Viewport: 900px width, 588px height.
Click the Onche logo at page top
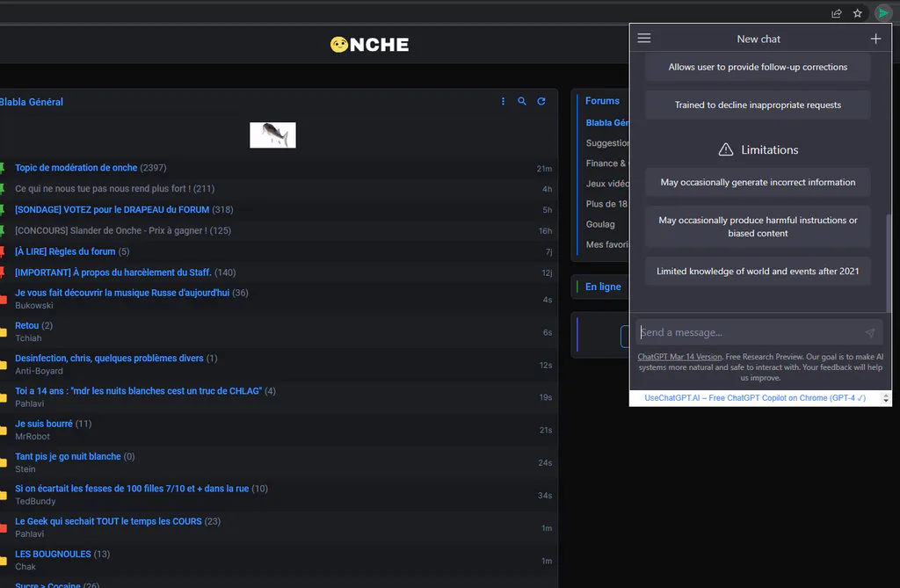click(370, 45)
